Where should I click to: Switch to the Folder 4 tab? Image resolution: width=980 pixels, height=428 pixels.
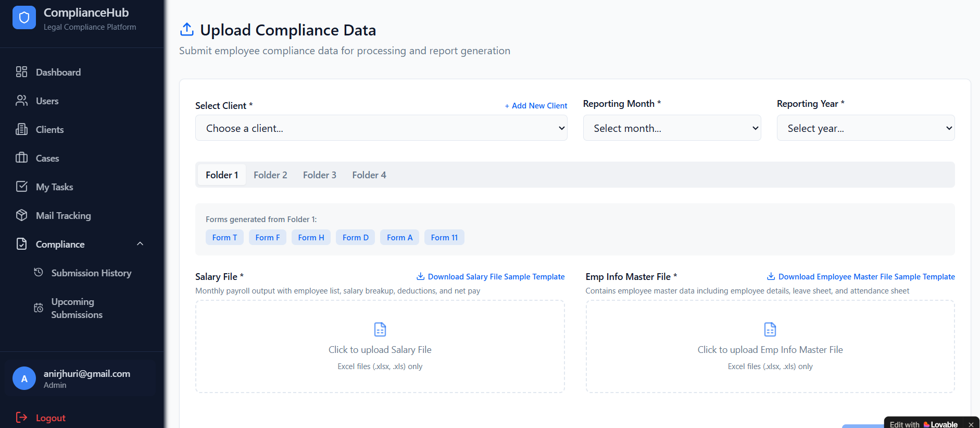pos(369,175)
